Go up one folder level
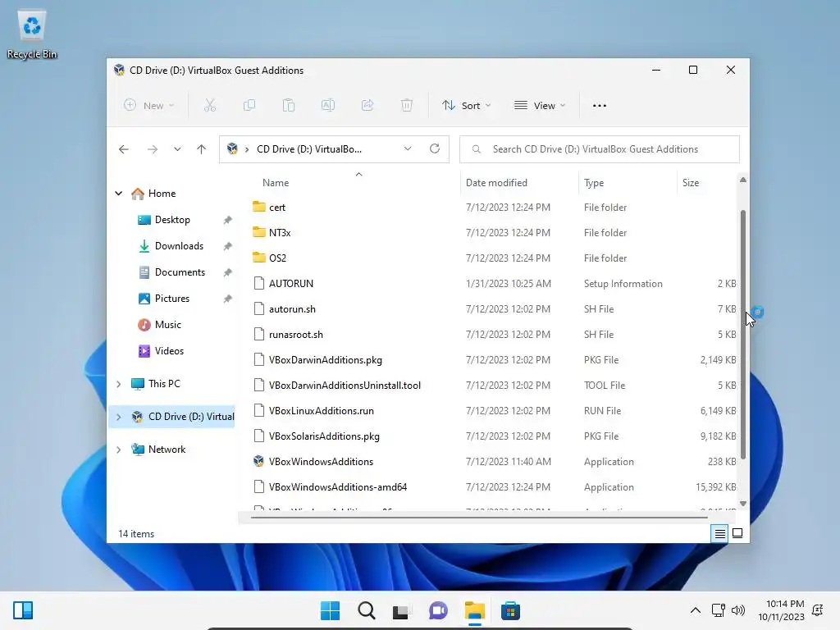The height and width of the screenshot is (630, 840). [x=202, y=149]
